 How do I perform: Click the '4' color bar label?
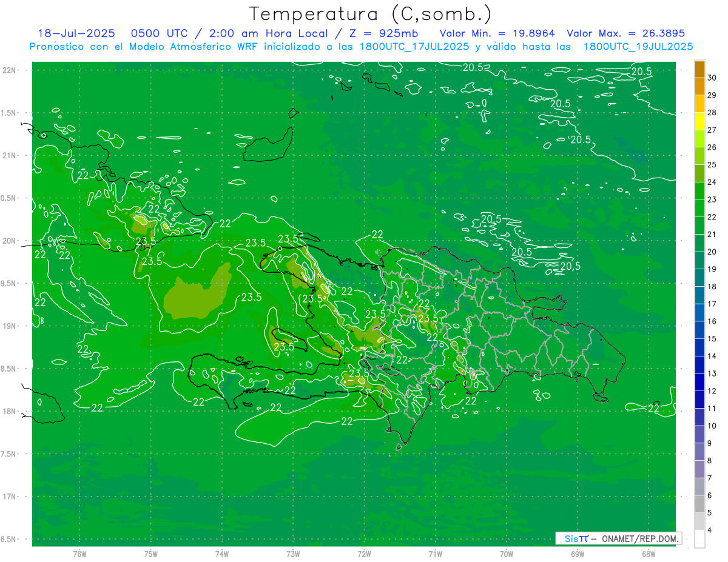[x=710, y=530]
